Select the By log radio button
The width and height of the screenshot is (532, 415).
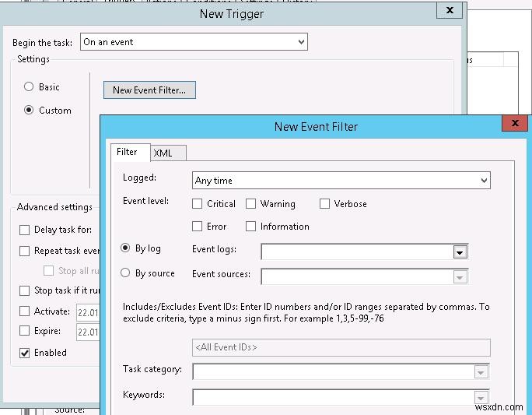pos(125,248)
